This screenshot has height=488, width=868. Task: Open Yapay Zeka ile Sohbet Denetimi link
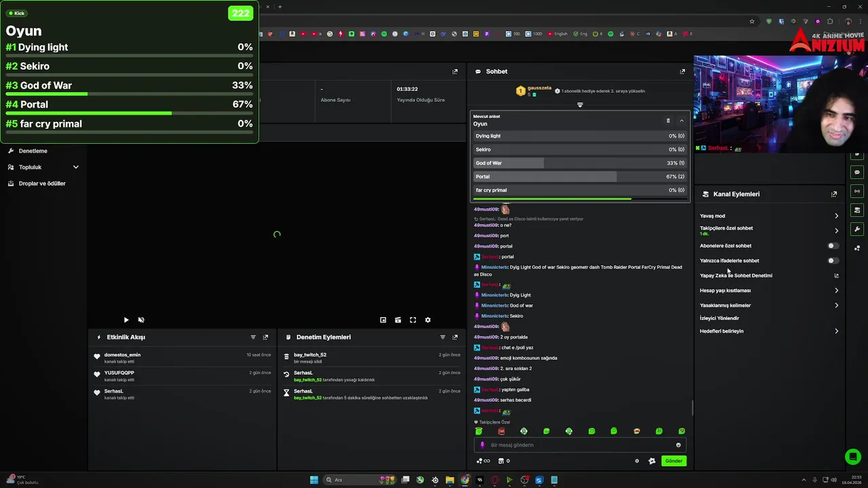[769, 275]
